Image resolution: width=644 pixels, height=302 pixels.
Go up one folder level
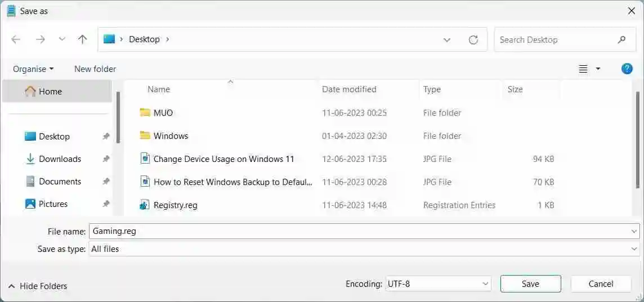point(83,39)
